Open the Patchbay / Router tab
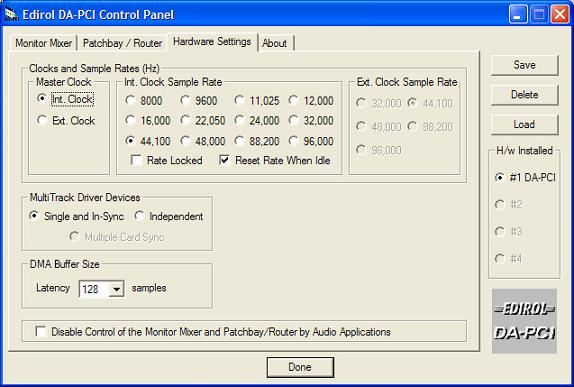The image size is (574, 387). 122,43
